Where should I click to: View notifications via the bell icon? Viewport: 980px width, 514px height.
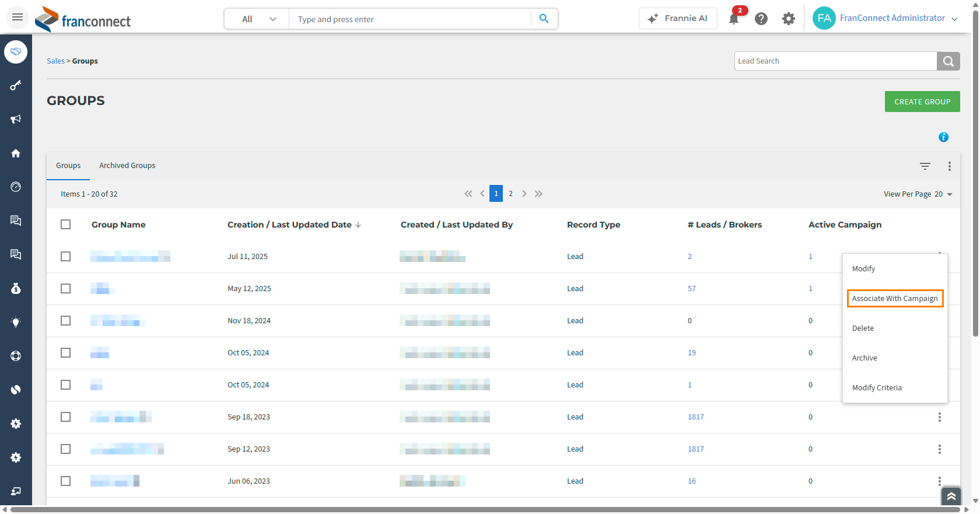click(x=734, y=18)
